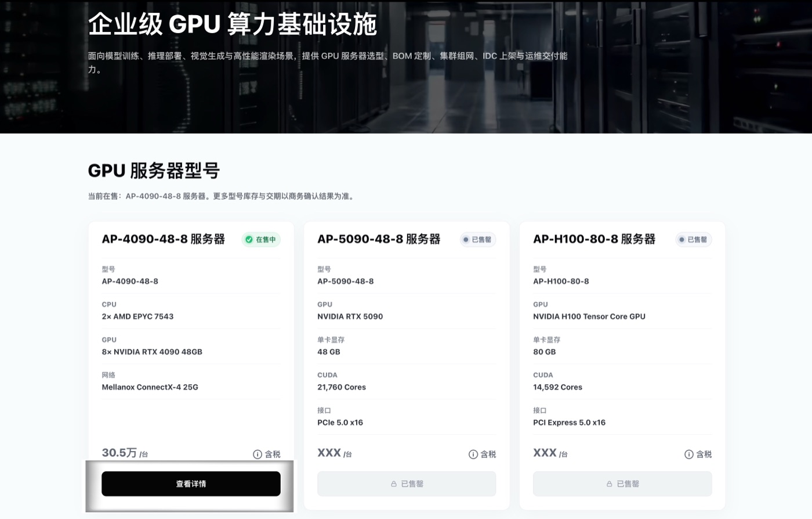This screenshot has width=812, height=519.
Task: Click the AP-5090-48-8 model value under 型号
Action: (346, 281)
